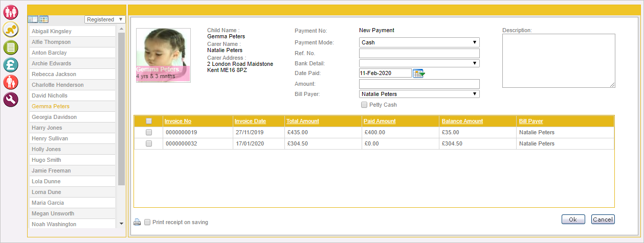Open the Family module icon
The image size is (644, 243).
[x=11, y=12]
